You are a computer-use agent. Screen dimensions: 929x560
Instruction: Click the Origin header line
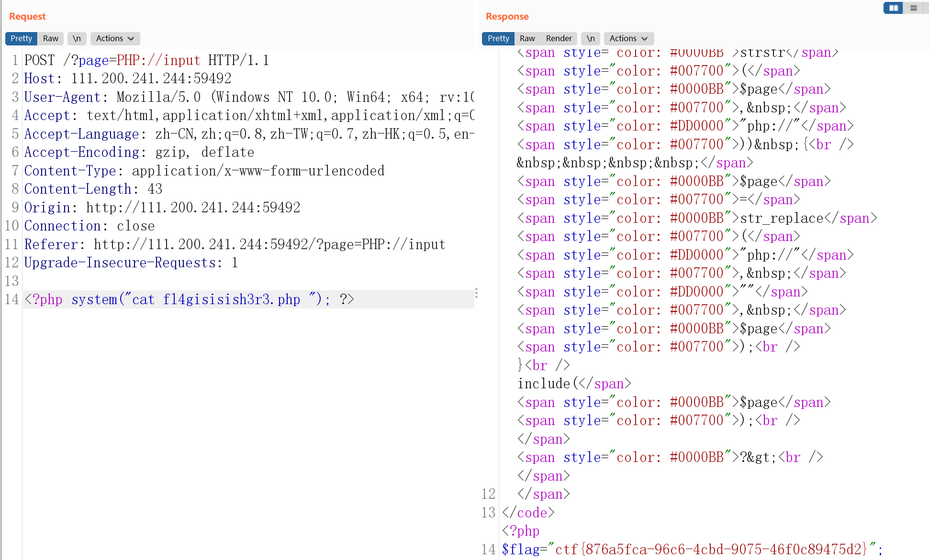coord(162,208)
